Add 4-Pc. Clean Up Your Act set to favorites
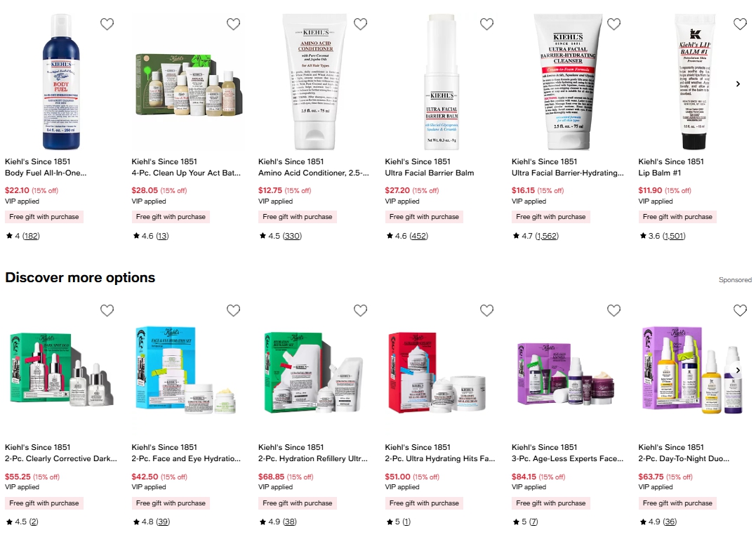The image size is (756, 544). (x=233, y=24)
